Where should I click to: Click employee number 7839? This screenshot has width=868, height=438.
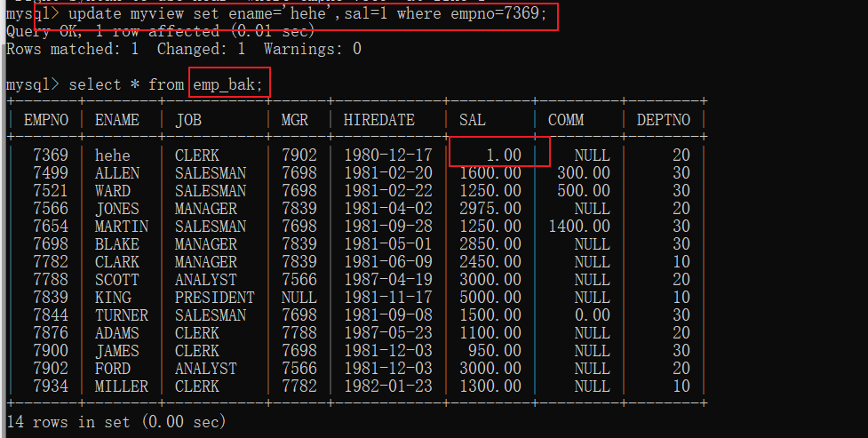(x=51, y=297)
